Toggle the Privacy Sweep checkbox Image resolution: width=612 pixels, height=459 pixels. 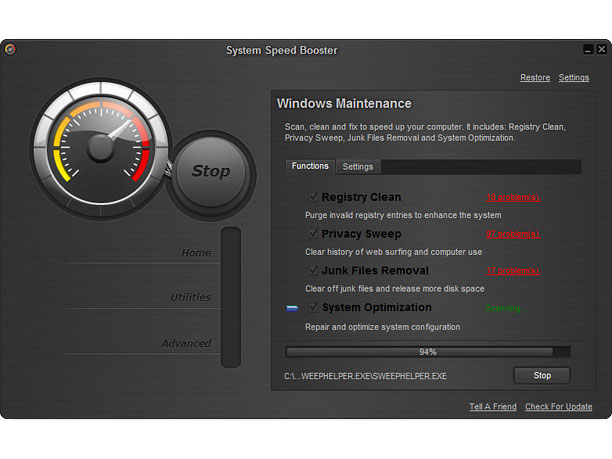313,233
